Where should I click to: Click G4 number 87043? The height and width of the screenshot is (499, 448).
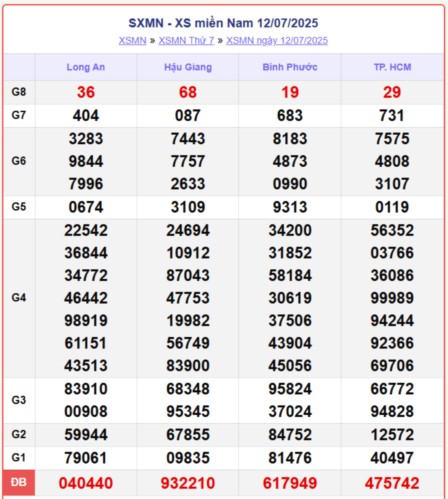pyautogui.click(x=188, y=275)
